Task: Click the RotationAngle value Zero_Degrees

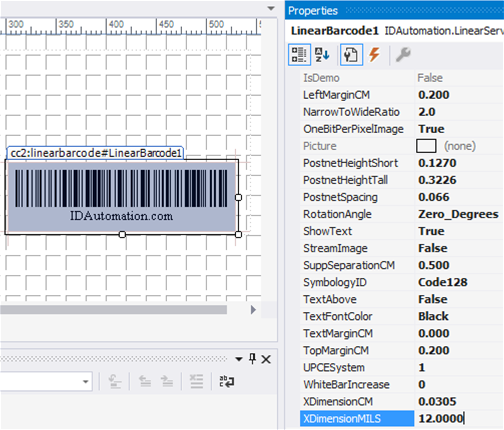Action: [x=458, y=214]
